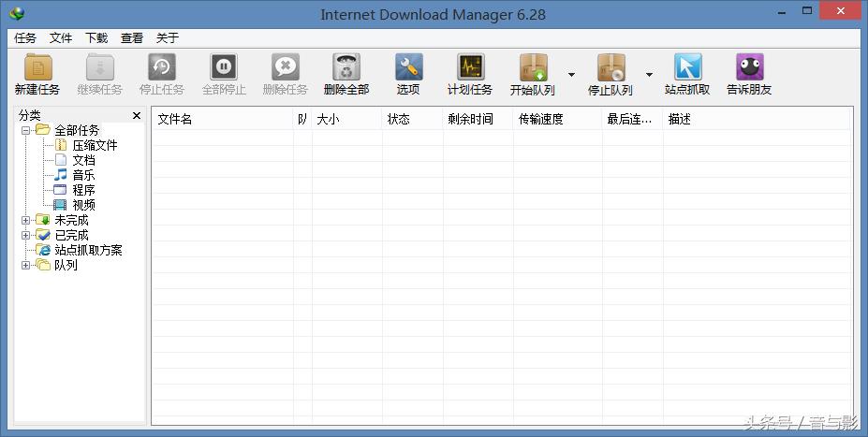Click the 删除任务 (delete task) toolbar icon
This screenshot has height=437, width=868.
pyautogui.click(x=285, y=67)
